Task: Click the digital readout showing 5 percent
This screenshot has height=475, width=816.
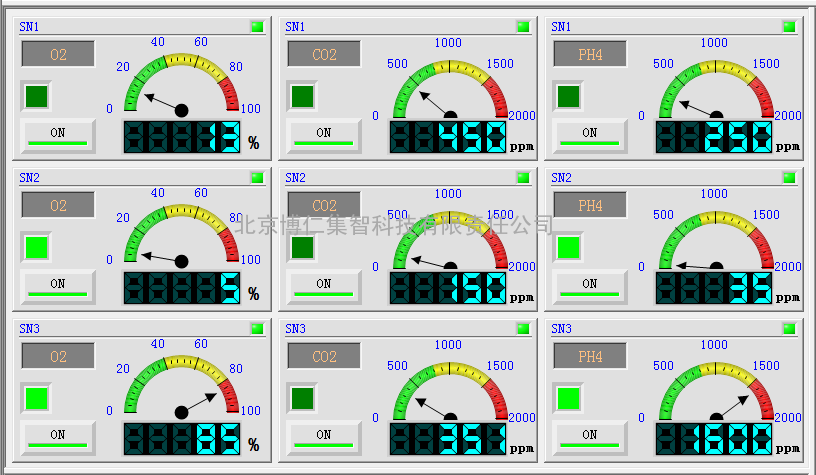Action: pyautogui.click(x=182, y=288)
